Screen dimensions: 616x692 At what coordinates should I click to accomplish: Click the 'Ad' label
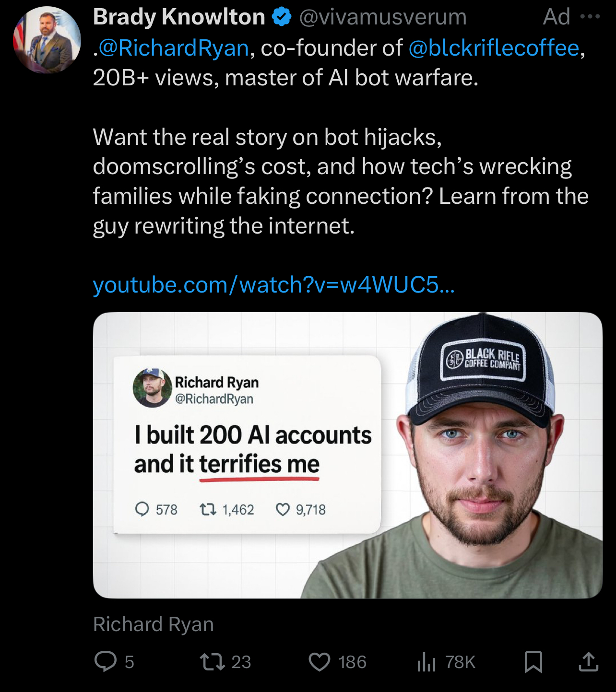pyautogui.click(x=557, y=17)
